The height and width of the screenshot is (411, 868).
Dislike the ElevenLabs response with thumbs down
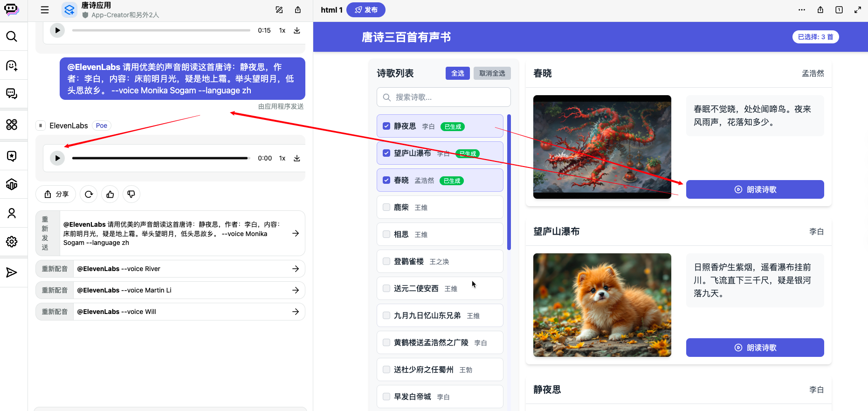click(x=131, y=194)
